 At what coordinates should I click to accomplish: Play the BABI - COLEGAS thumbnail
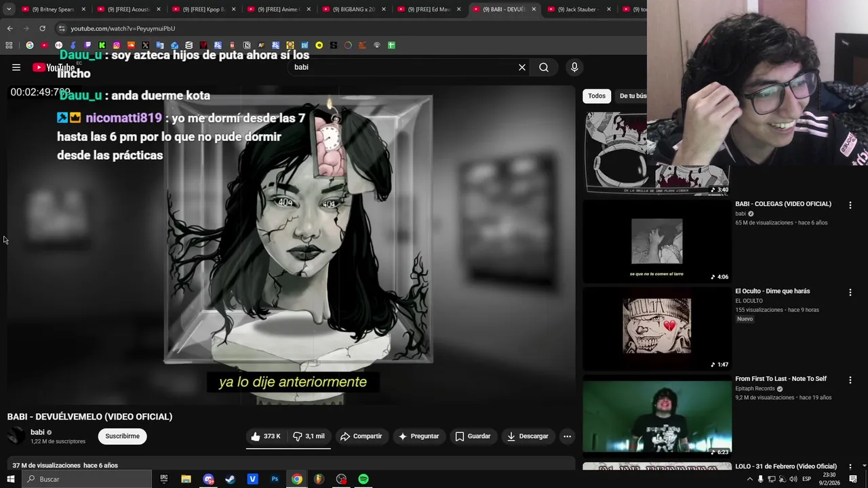tap(657, 241)
